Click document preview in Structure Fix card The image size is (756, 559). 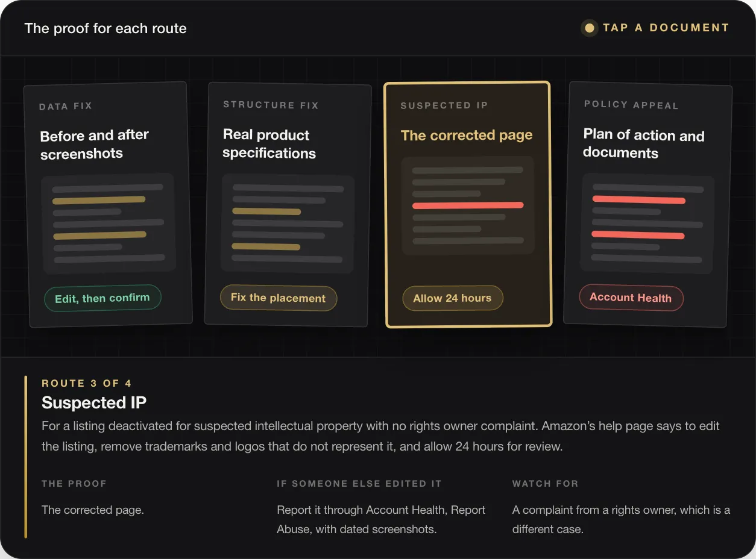(x=288, y=223)
